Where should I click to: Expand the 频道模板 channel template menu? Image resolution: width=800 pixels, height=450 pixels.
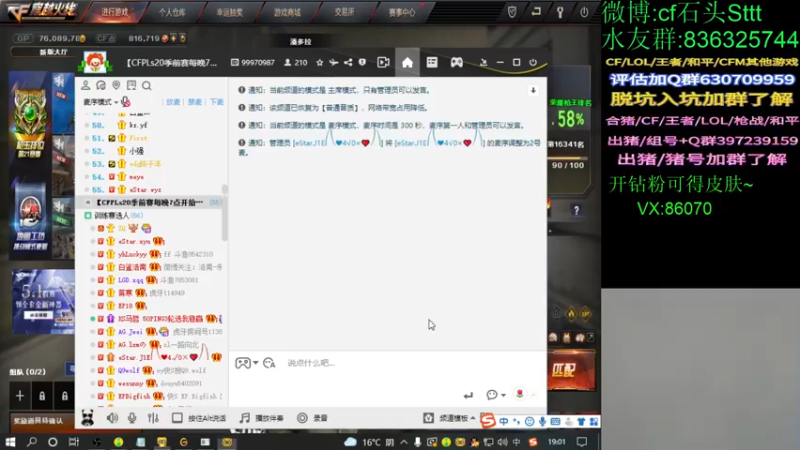[449, 418]
